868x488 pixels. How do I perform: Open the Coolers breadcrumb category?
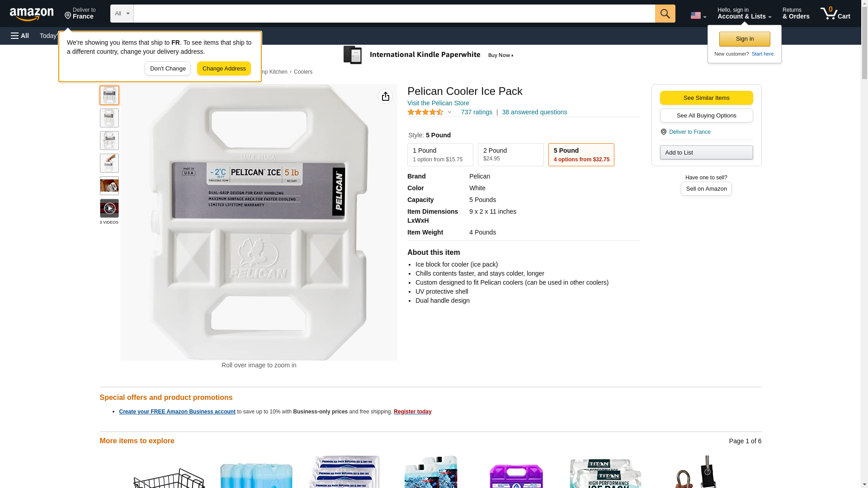(x=303, y=72)
